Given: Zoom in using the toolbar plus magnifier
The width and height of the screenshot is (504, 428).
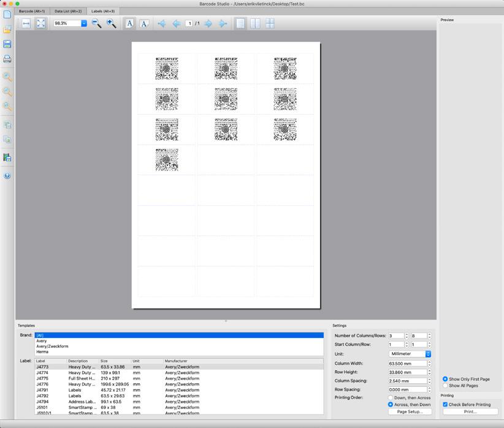Looking at the screenshot, I should [111, 23].
